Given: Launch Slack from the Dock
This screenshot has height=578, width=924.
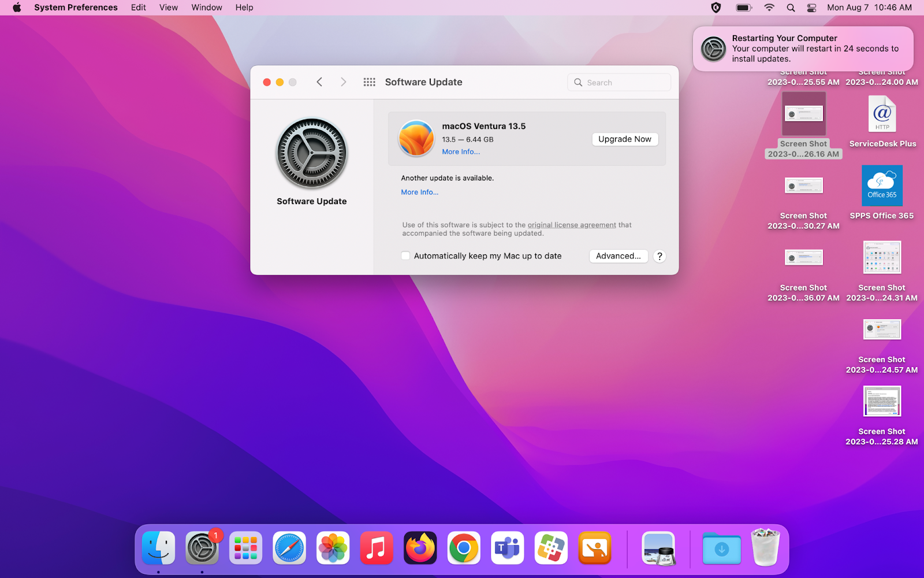Looking at the screenshot, I should (x=551, y=548).
